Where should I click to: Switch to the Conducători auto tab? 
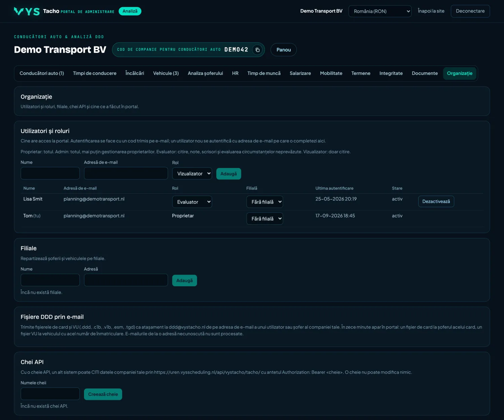click(42, 73)
